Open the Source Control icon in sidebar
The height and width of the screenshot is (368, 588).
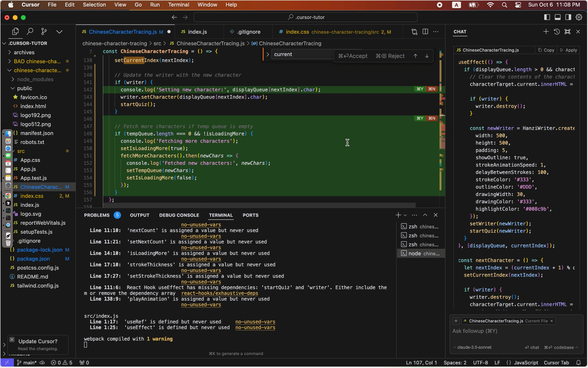point(44,32)
